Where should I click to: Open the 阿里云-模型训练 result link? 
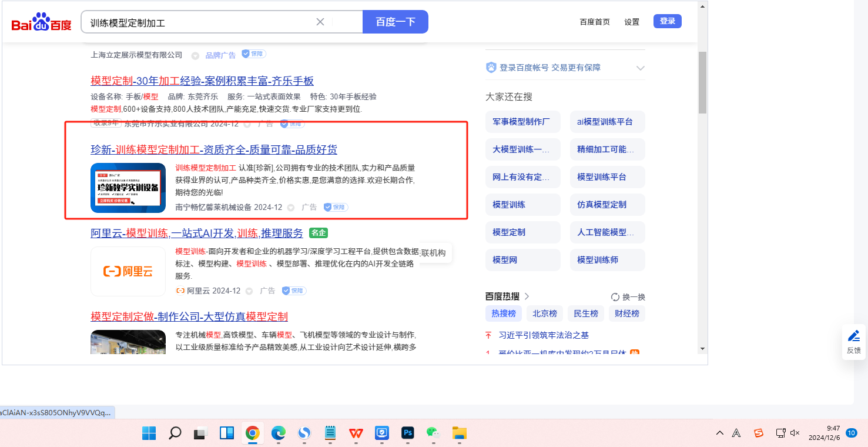tap(197, 233)
